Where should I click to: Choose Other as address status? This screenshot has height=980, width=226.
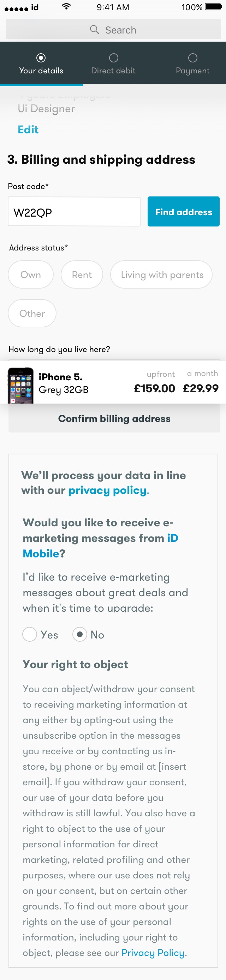coord(32,313)
